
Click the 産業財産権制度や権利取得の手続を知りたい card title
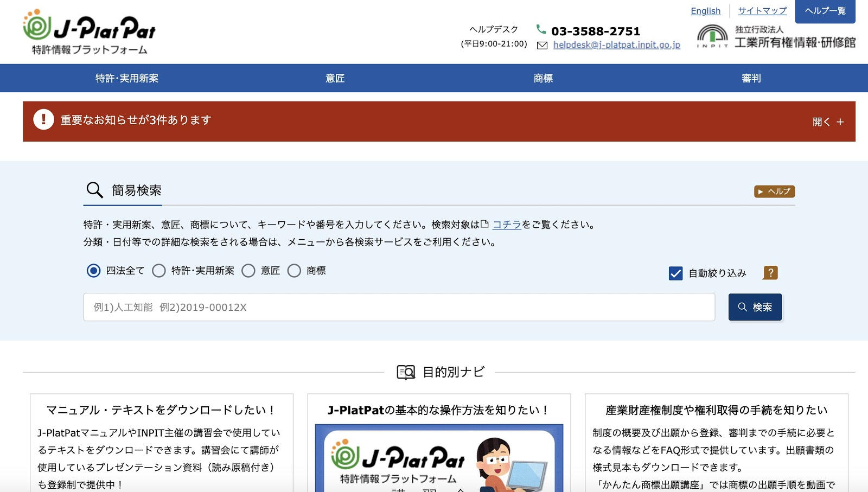click(717, 410)
